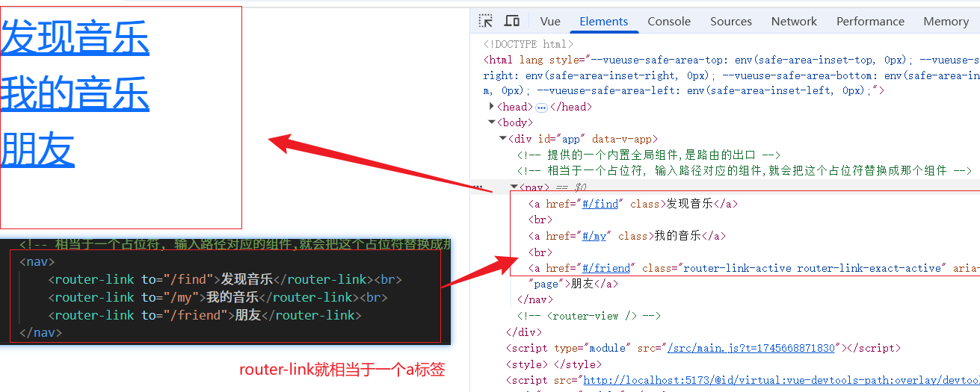980x392 pixels.
Task: Open the Vue devtools tab
Action: click(x=550, y=21)
